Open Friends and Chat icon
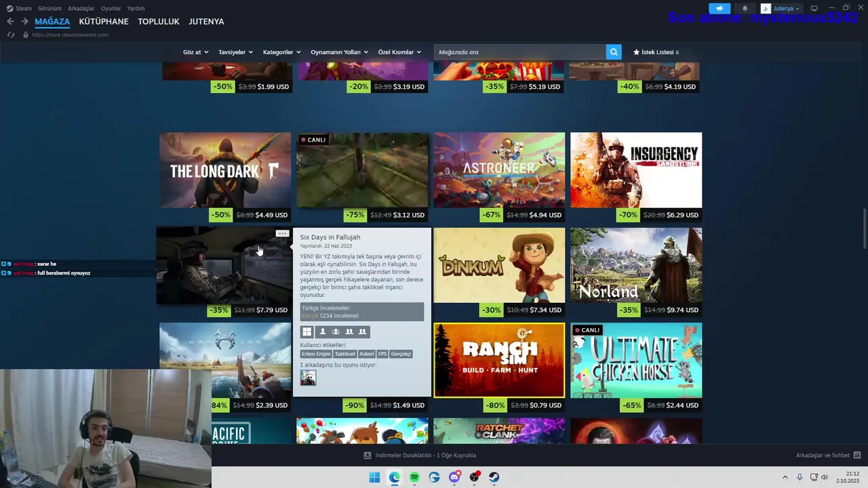This screenshot has width=868, height=488. pyautogui.click(x=857, y=455)
